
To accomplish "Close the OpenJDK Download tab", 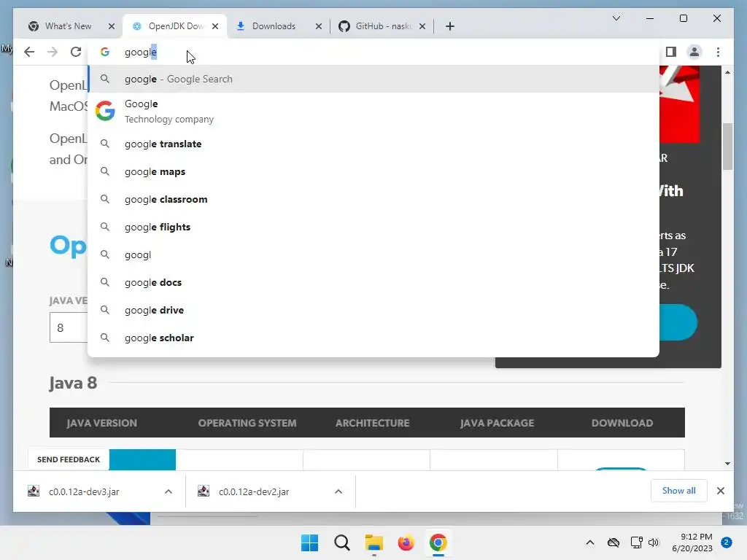I will click(215, 26).
